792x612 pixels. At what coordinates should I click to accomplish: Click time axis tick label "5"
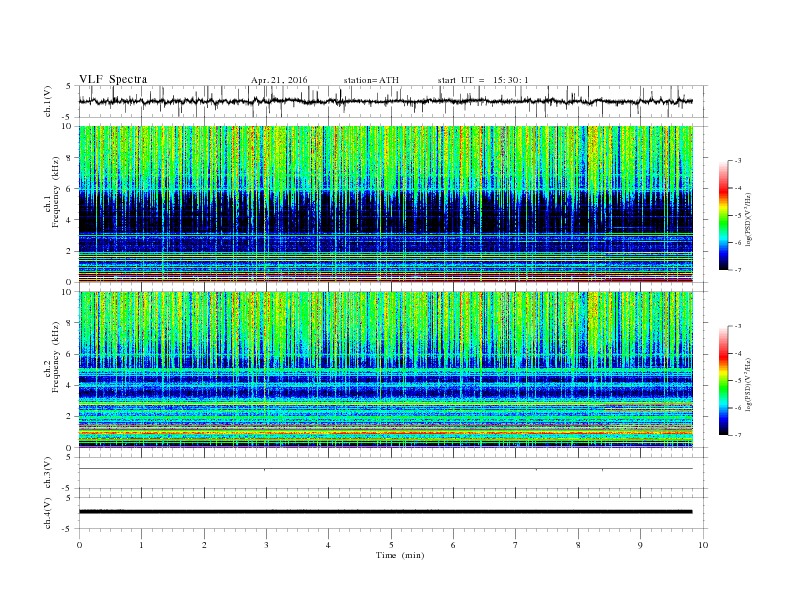pyautogui.click(x=391, y=545)
